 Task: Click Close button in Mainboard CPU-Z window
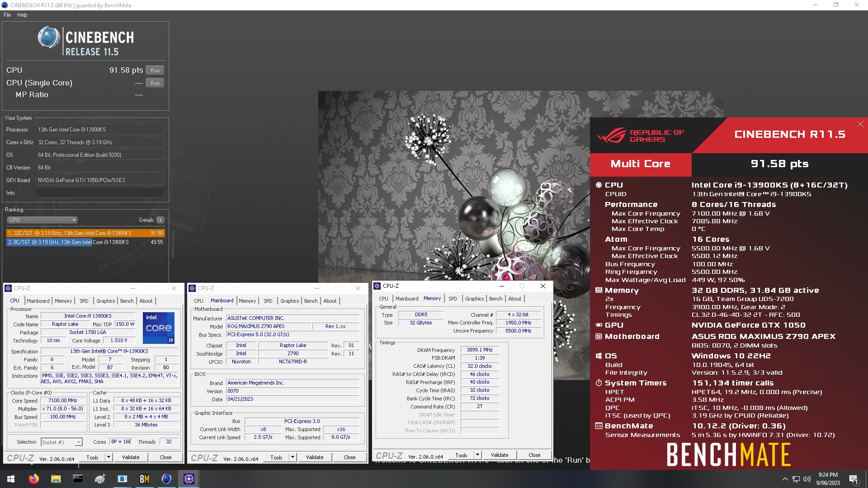(349, 457)
